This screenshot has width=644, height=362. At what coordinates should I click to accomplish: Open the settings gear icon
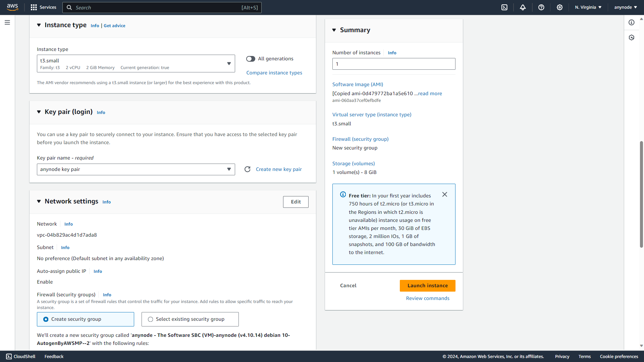559,7
